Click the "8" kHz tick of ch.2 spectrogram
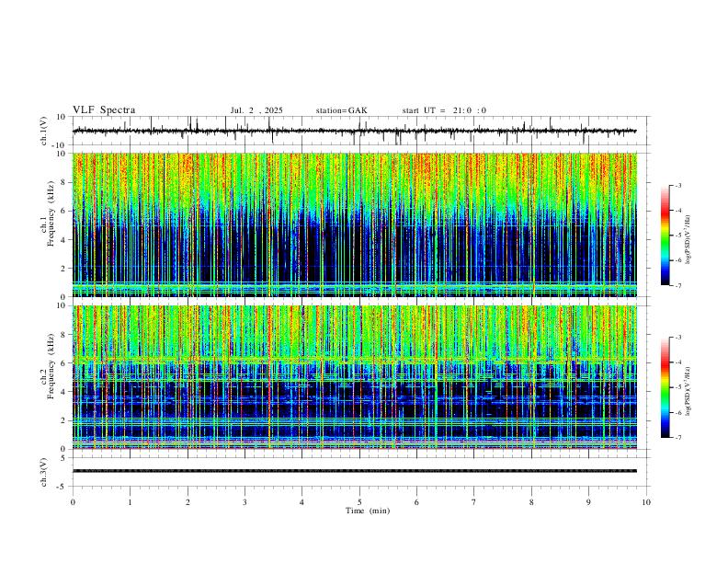Screen dimensions: 728x563 (x=63, y=334)
